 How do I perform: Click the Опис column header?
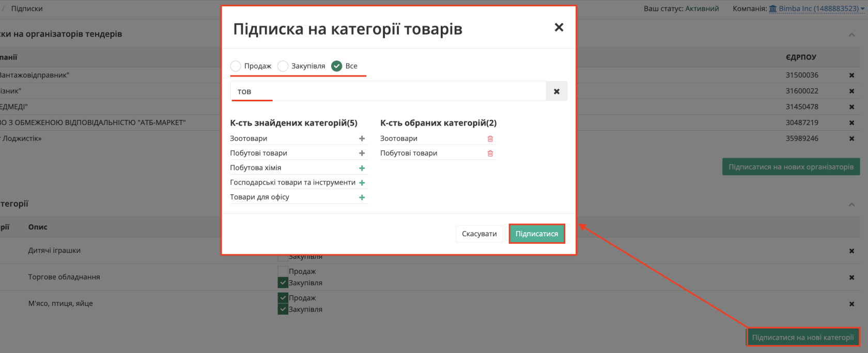pyautogui.click(x=38, y=227)
